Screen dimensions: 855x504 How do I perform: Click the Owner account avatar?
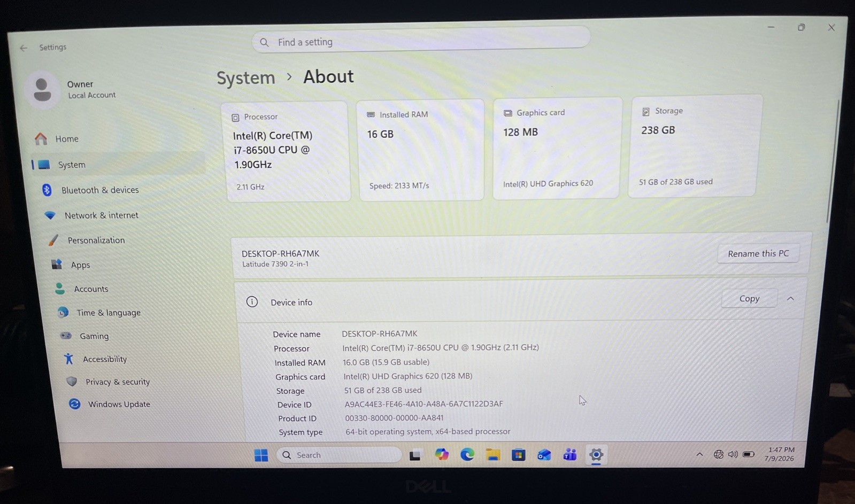pyautogui.click(x=42, y=89)
